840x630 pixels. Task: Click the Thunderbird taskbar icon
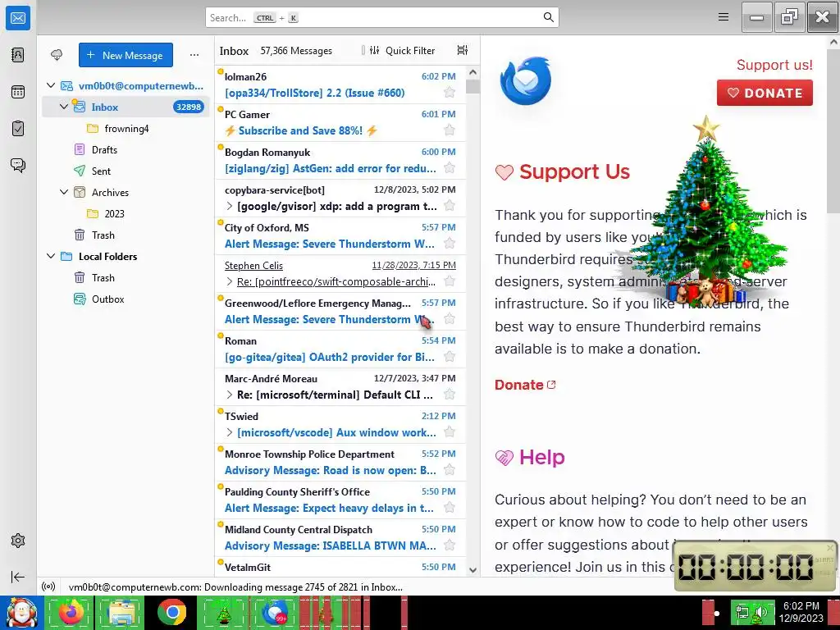(274, 612)
